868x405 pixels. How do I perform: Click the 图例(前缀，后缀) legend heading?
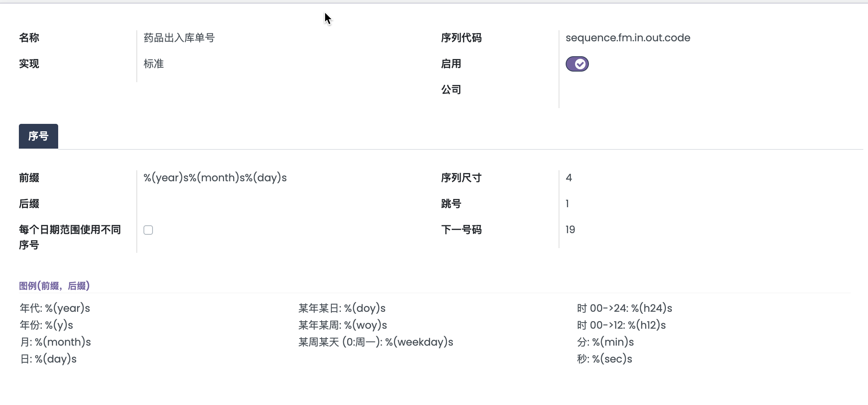click(54, 286)
